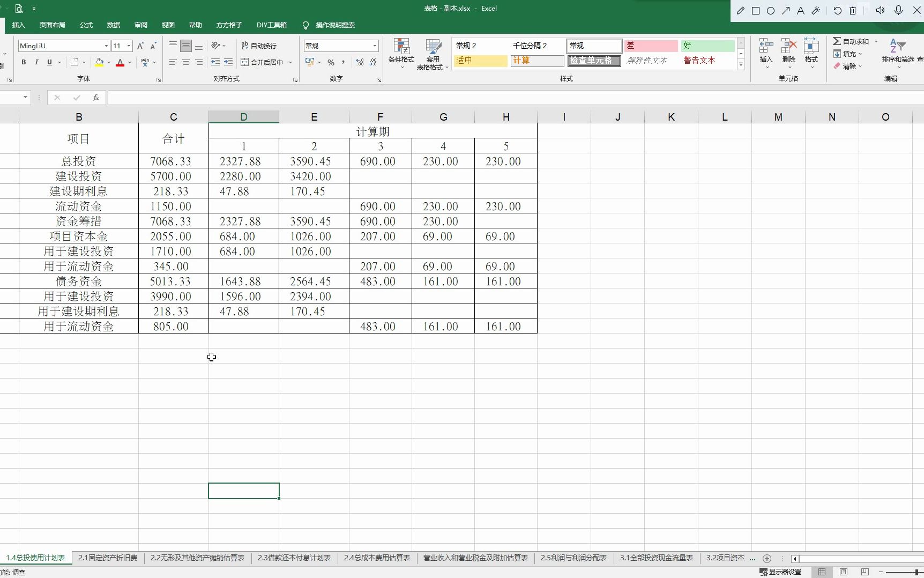Apply comma thousands separator style
This screenshot has height=578, width=924.
(x=344, y=62)
